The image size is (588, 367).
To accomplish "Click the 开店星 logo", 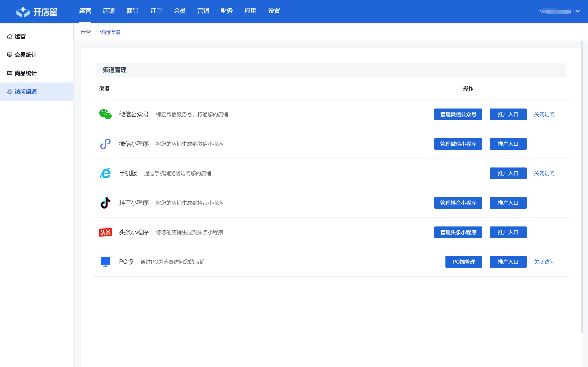I will pyautogui.click(x=37, y=12).
